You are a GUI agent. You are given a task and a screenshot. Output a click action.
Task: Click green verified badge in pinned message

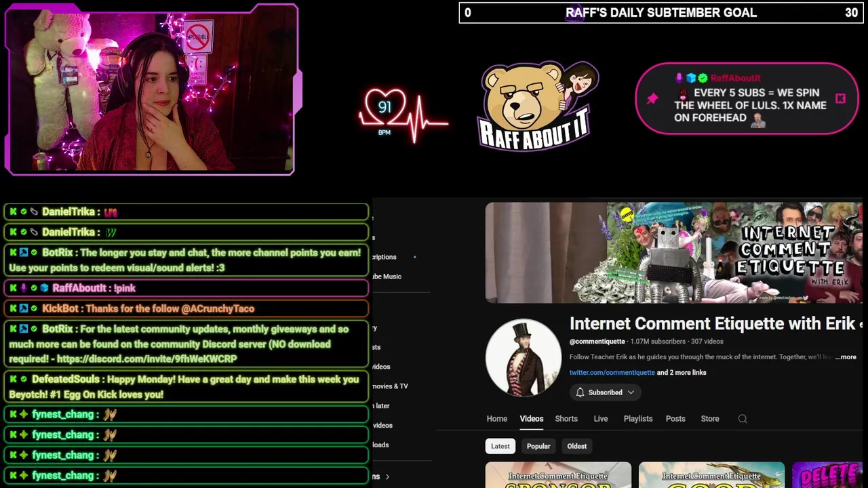tap(703, 78)
